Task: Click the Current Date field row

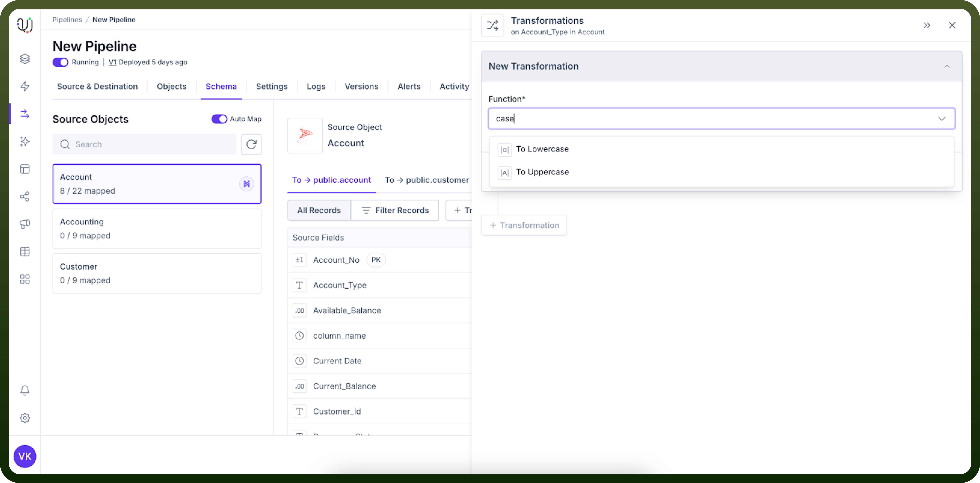Action: [380, 361]
